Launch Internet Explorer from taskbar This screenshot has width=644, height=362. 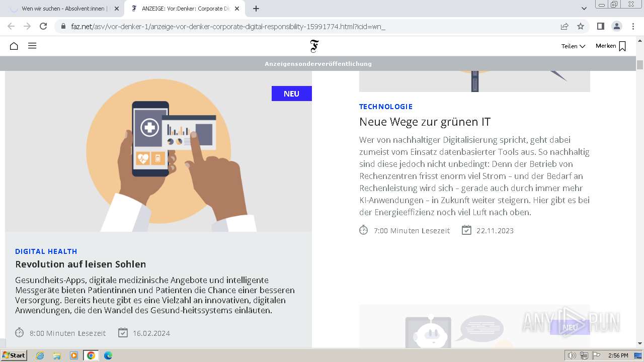(40, 355)
